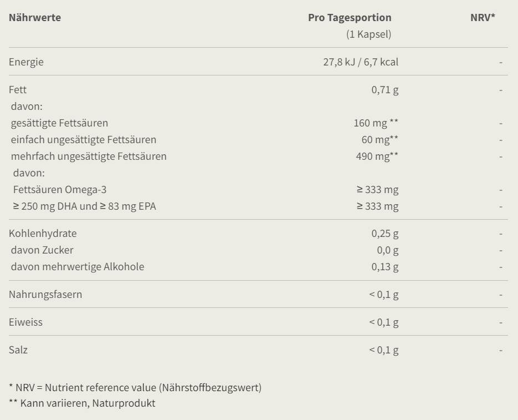Select the Energie row label
This screenshot has width=518, height=420.
(x=26, y=62)
